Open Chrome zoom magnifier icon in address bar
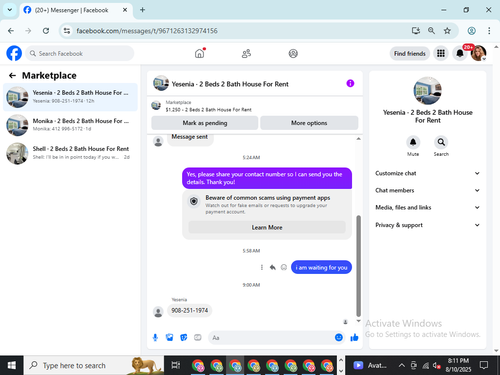500x375 pixels. click(431, 31)
